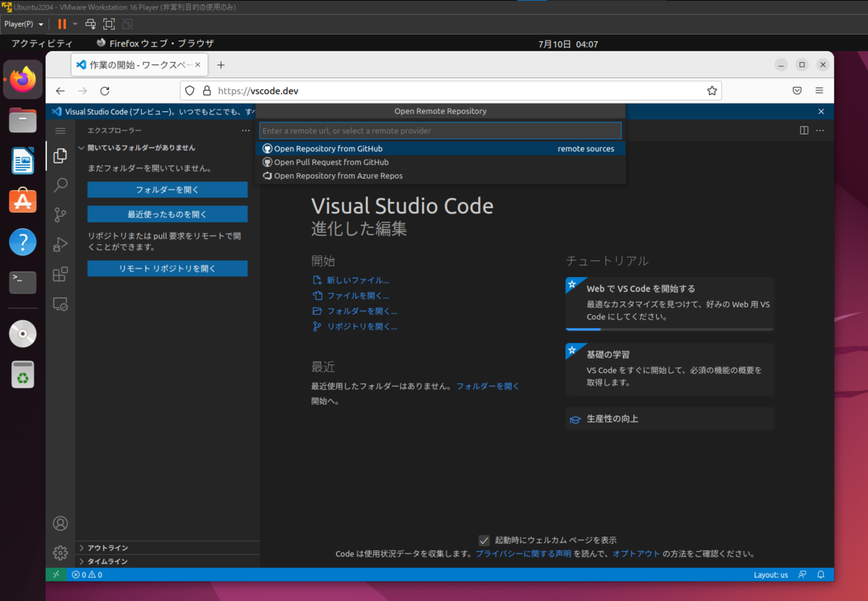Click the リモート リポジトリを開く button
Image resolution: width=868 pixels, height=601 pixels.
pyautogui.click(x=167, y=268)
